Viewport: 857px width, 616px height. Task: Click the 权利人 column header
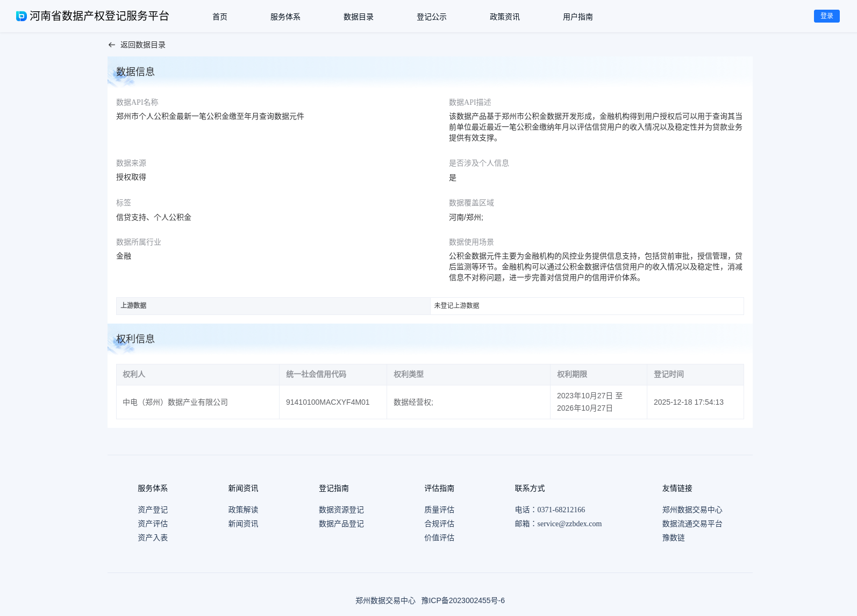[198, 375]
